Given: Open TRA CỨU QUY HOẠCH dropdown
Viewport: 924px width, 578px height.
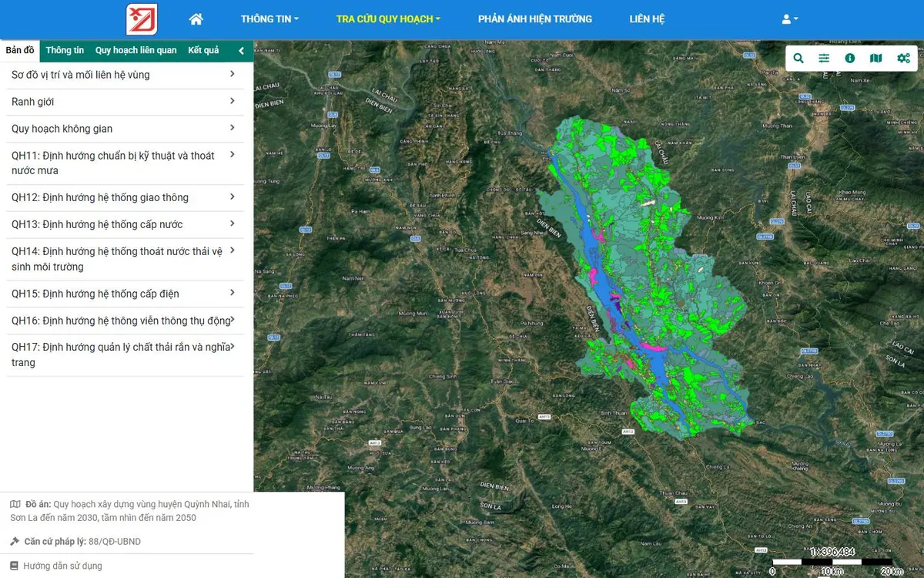Looking at the screenshot, I should point(388,19).
